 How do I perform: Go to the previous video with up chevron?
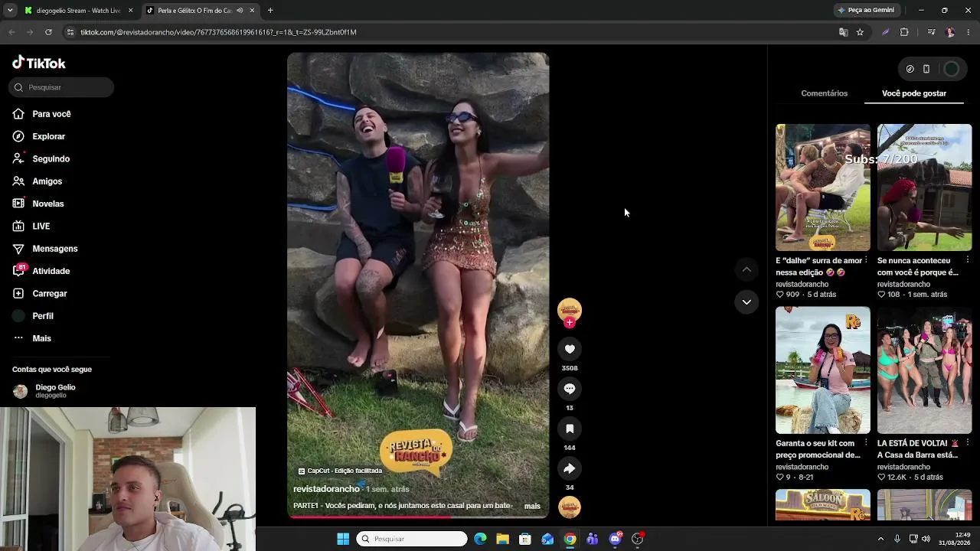click(x=746, y=269)
